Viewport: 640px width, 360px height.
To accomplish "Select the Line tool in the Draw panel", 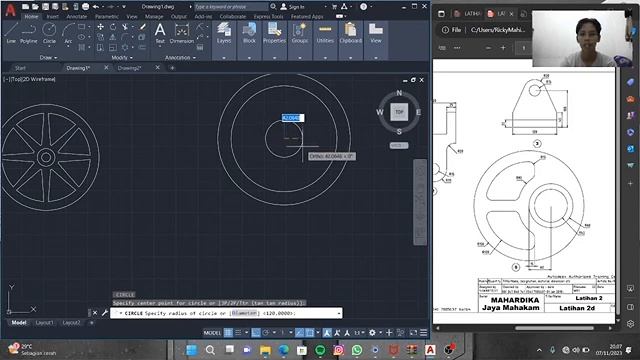I will click(11, 33).
